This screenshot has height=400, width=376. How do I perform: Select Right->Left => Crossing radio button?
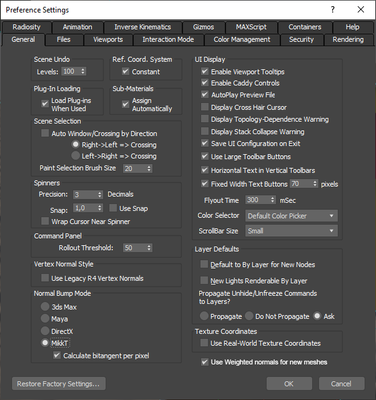76,145
